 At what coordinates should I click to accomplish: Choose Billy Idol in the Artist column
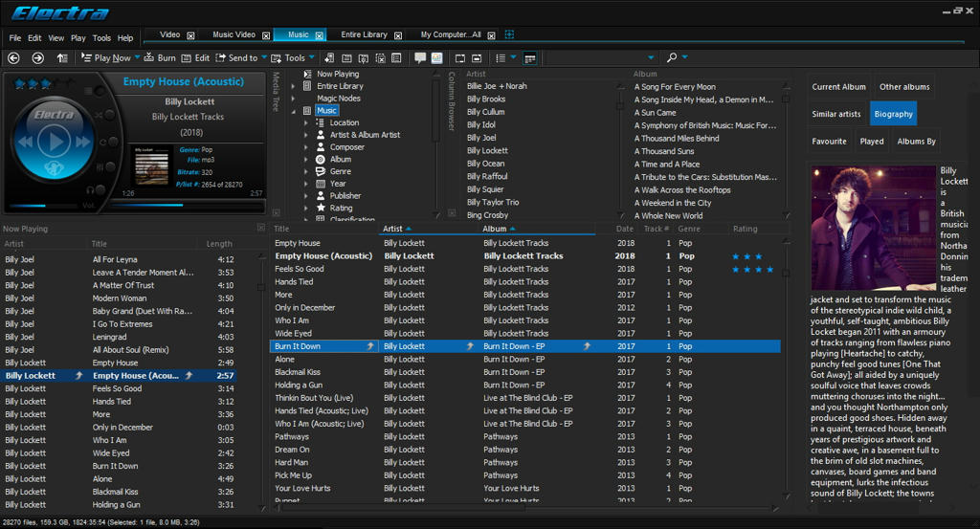tap(481, 125)
